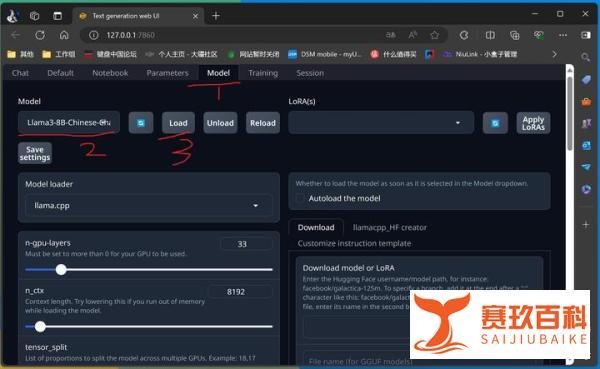Image resolution: width=600 pixels, height=369 pixels.
Task: Click the page vertical scrollbar
Action: (570, 115)
